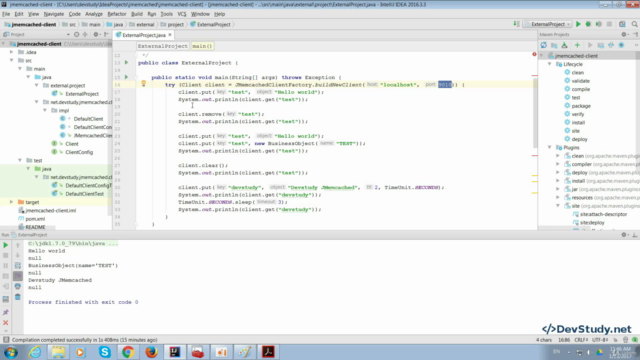Toggle scroll to end in console

tap(18, 276)
